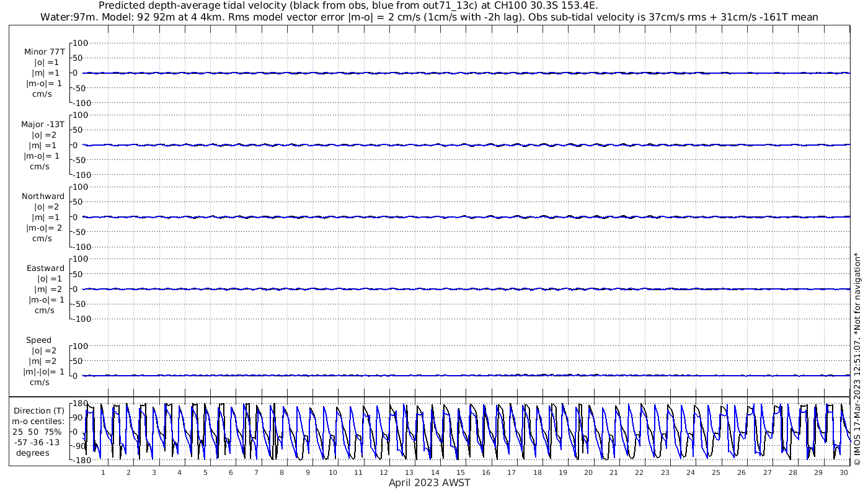Click day '18' on the date axis
The height and width of the screenshot is (496, 868).
(537, 473)
